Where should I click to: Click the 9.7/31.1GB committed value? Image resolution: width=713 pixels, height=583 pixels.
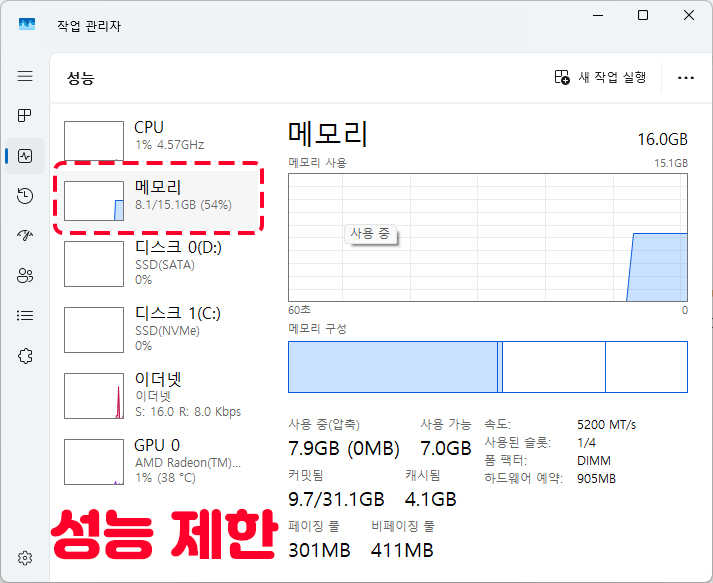click(x=336, y=499)
